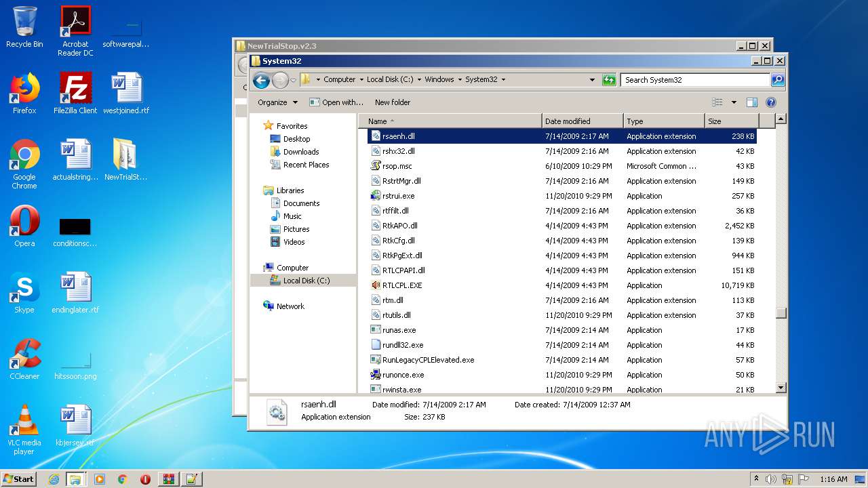Open Network in navigation pane
The image size is (868, 488).
(290, 306)
